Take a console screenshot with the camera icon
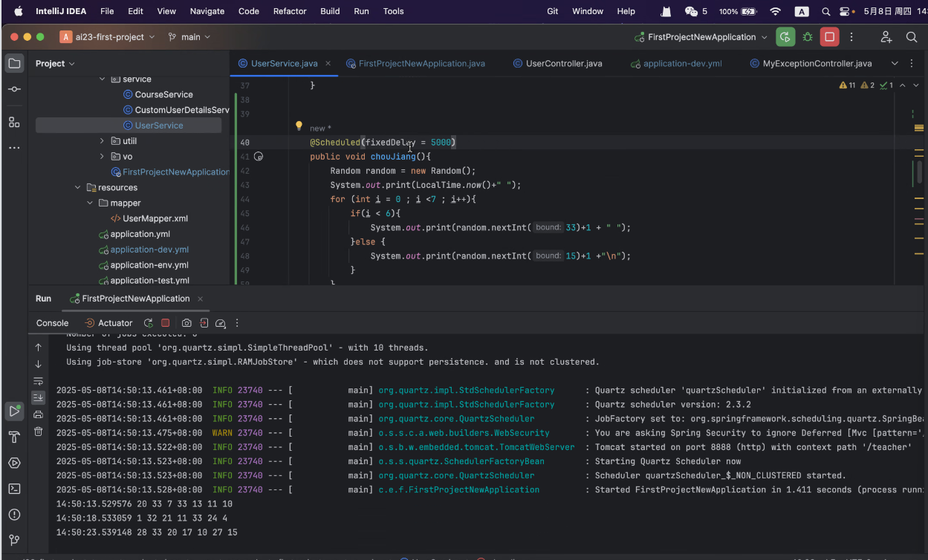Image resolution: width=928 pixels, height=560 pixels. click(x=186, y=323)
